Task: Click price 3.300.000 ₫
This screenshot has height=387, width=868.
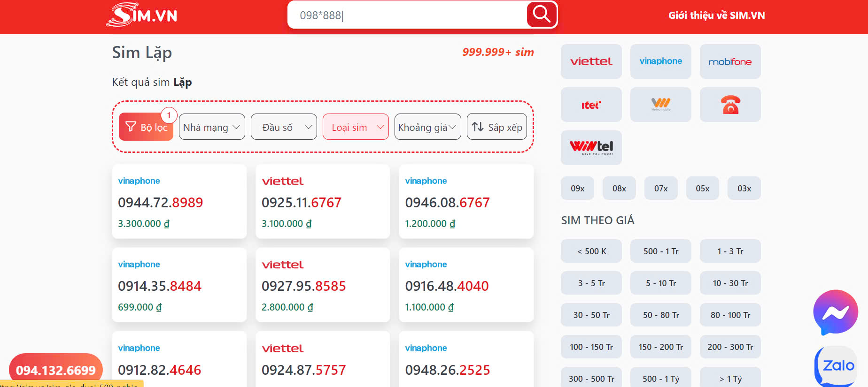Action: click(x=144, y=223)
